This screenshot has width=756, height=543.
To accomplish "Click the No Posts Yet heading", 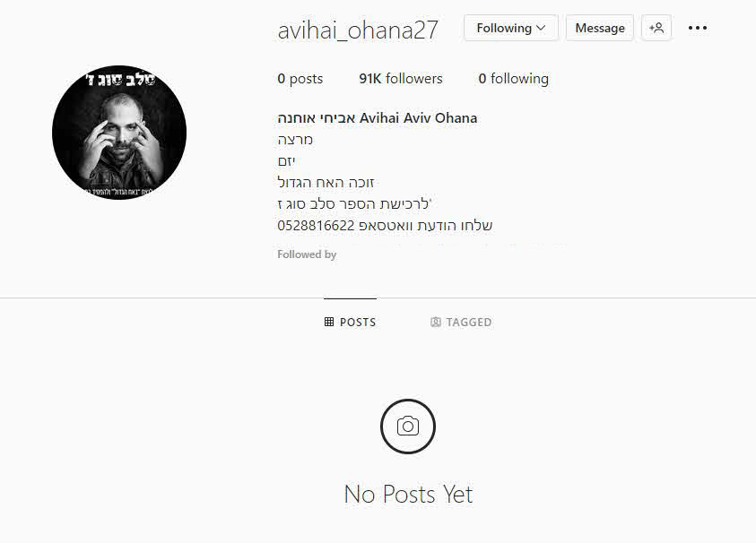I will (x=408, y=495).
